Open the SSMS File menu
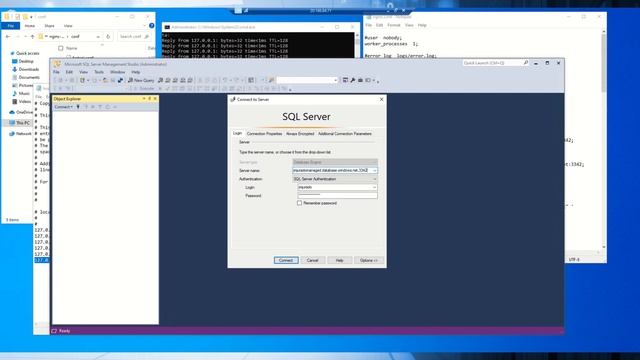 [56, 72]
